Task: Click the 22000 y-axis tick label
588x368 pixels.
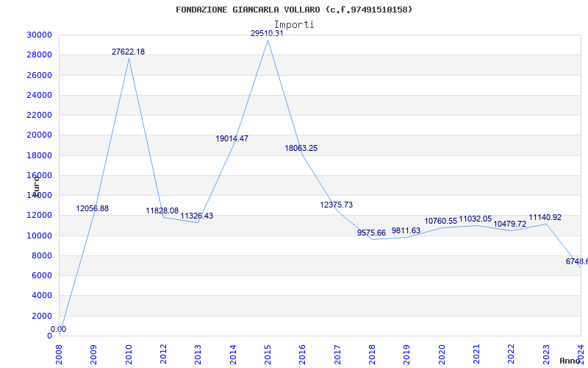Action: click(x=39, y=115)
